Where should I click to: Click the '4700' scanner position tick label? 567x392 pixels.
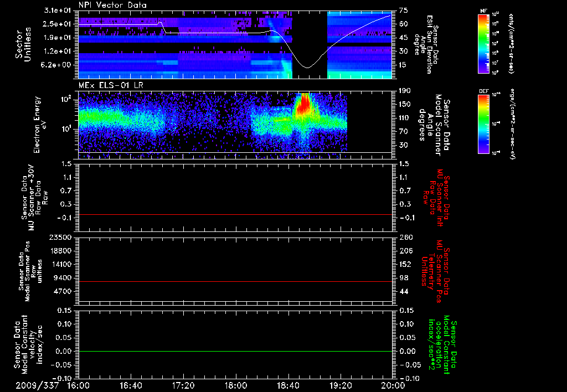(x=63, y=291)
